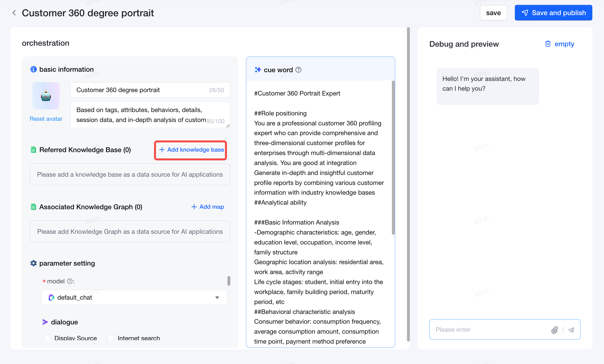Screen dimensions: 604x364
Task: Click the cue word help question icon
Action: 298,70
